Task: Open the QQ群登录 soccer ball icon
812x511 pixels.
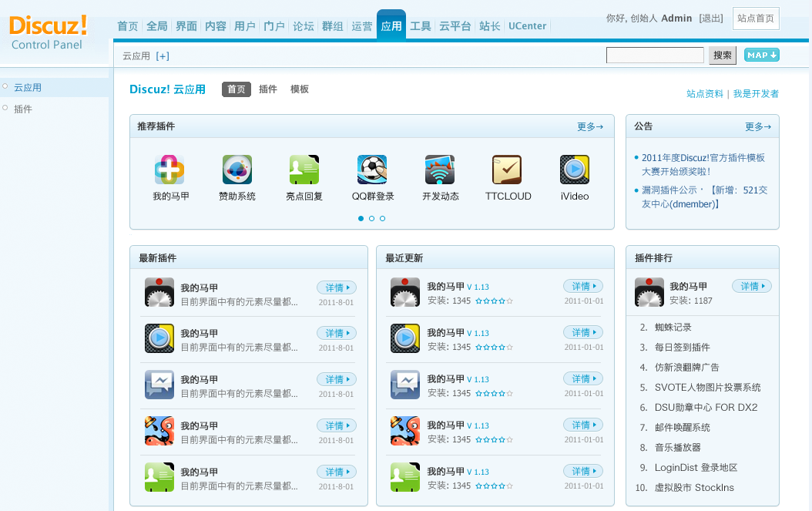Action: (372, 170)
